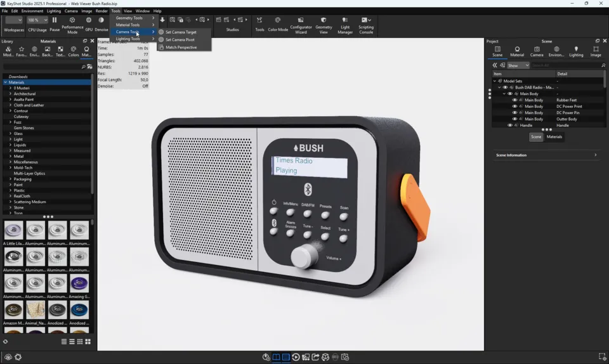Switch Library to the Favorites tab
The width and height of the screenshot is (609, 364).
(x=22, y=51)
